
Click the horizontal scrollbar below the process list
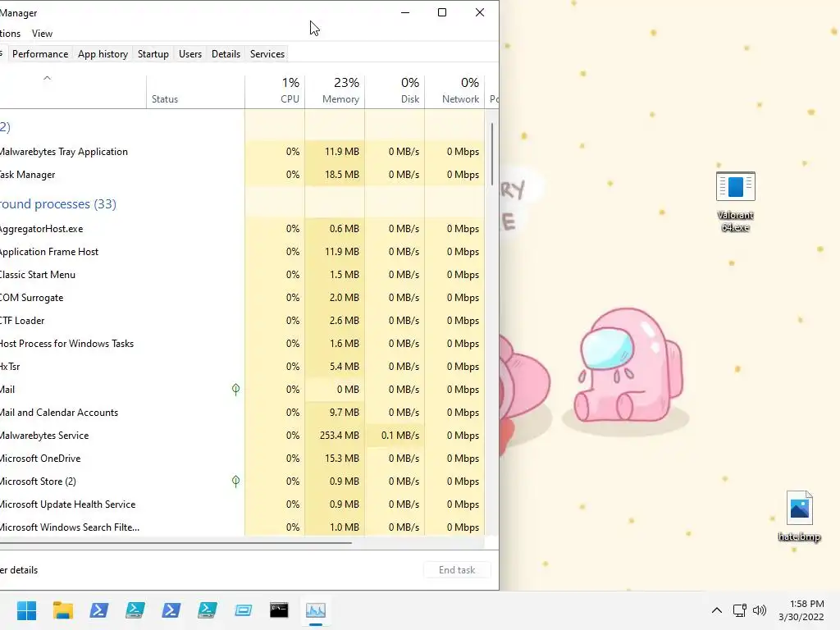pos(176,543)
